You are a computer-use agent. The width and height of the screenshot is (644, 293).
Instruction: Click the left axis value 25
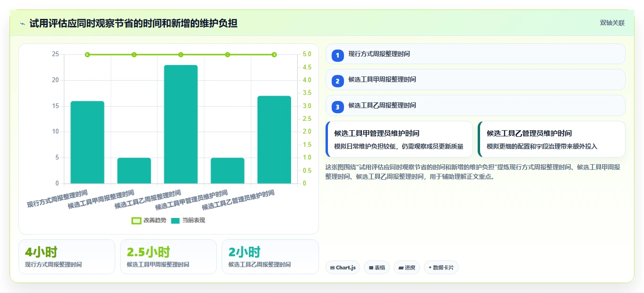(56, 54)
